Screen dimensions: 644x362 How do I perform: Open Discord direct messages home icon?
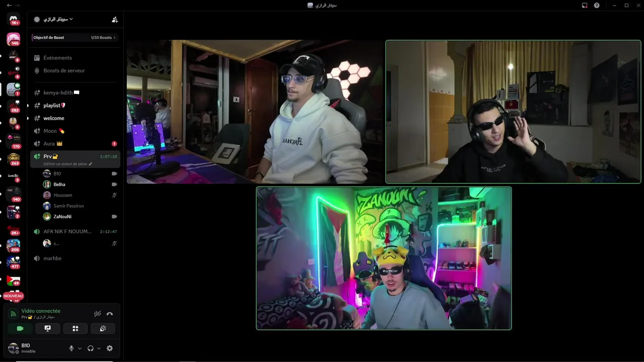[14, 19]
